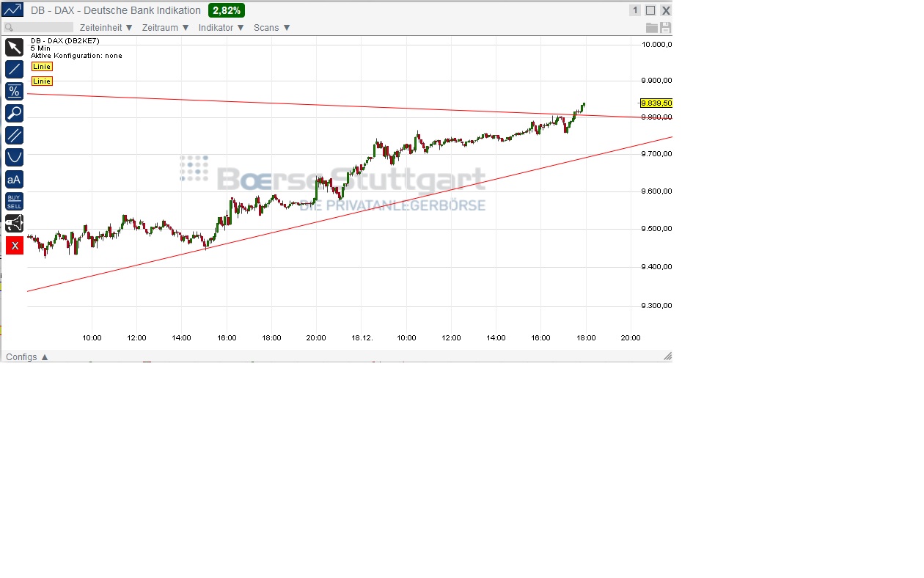
Task: Click the chart logo icon in title bar
Action: click(x=13, y=10)
